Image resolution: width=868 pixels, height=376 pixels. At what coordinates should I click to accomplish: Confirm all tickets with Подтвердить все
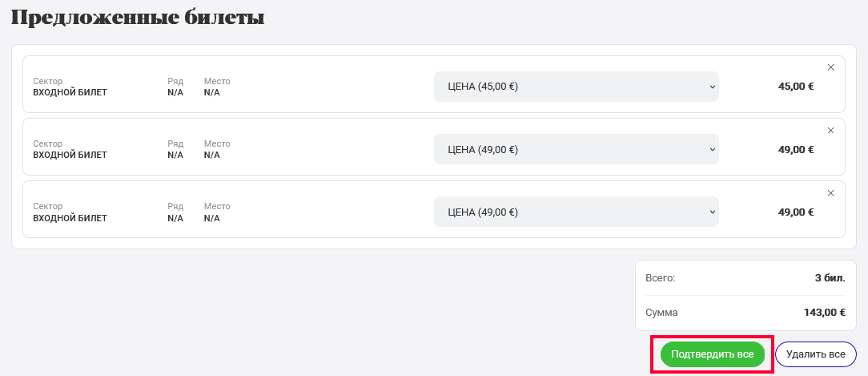tap(713, 354)
